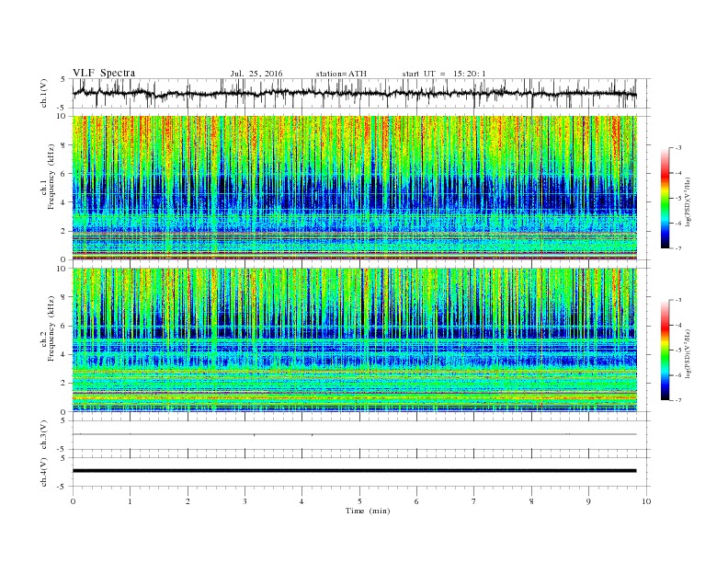728x563 pixels.
Task: Click the "ch.4(V)" axis label
Action: [x=44, y=472]
